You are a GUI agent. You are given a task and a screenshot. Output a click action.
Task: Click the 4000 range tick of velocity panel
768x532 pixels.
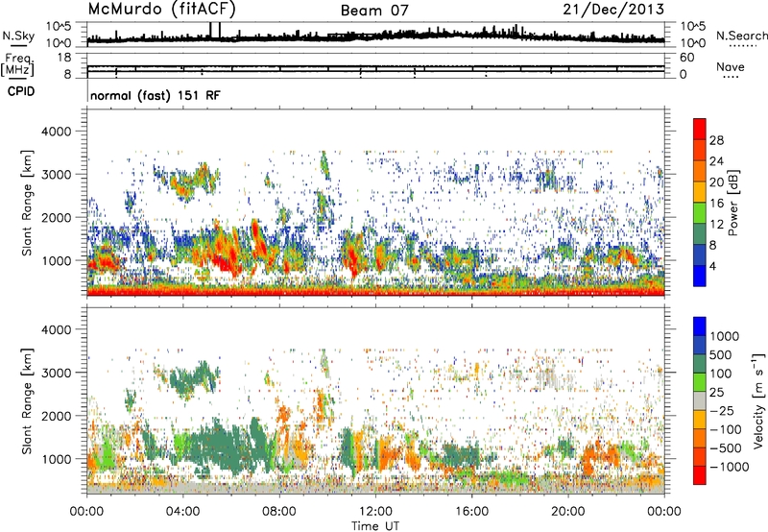click(x=56, y=329)
